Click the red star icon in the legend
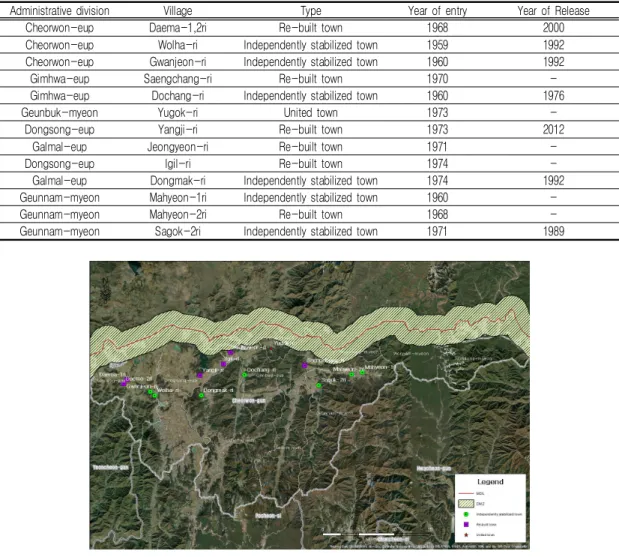This screenshot has height=557, width=619. point(466,535)
